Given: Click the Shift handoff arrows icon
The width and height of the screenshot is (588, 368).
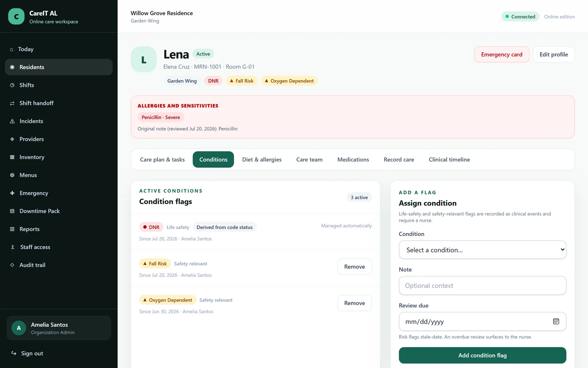Looking at the screenshot, I should 12,103.
